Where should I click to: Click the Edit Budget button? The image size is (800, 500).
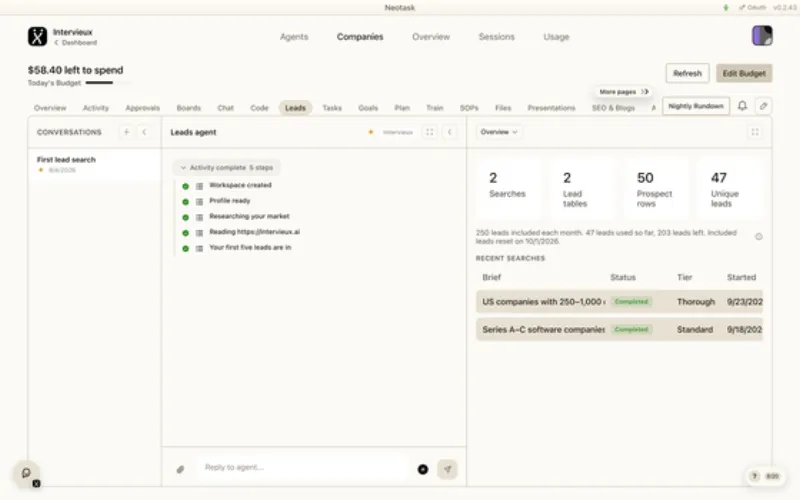(x=744, y=73)
